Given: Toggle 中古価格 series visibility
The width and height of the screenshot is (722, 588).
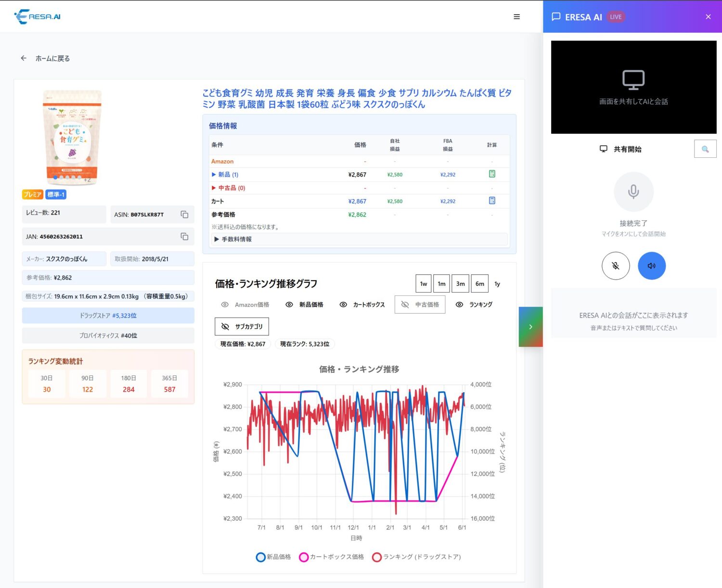Looking at the screenshot, I should (x=420, y=305).
